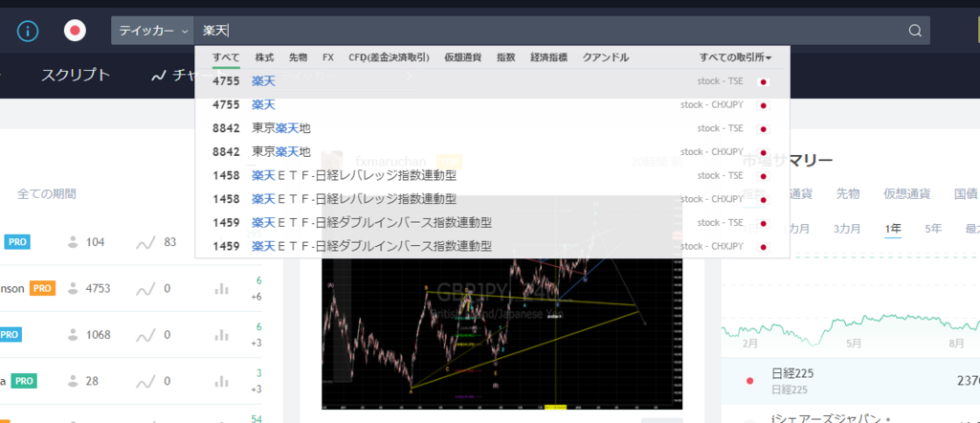Screen dimensions: 980x423
Task: Select the すべて filter tab
Action: point(226,57)
